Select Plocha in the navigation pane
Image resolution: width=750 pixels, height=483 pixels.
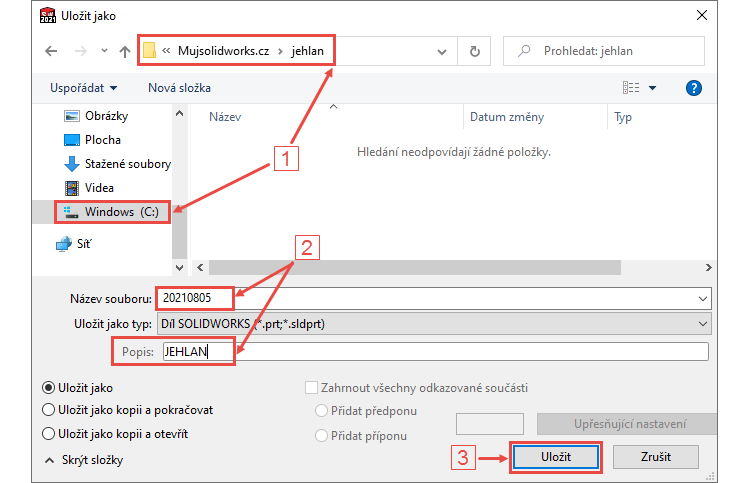pyautogui.click(x=102, y=140)
